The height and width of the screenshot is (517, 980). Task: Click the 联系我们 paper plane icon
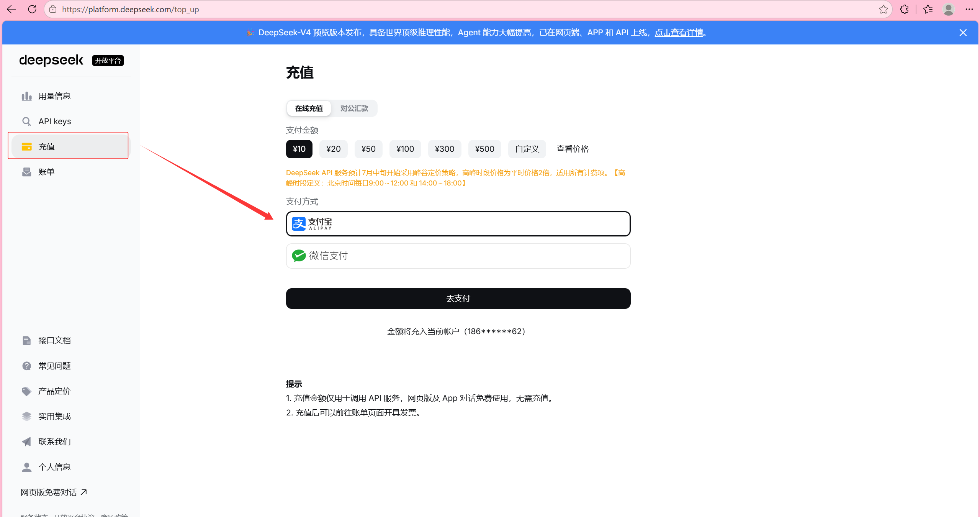(26, 442)
